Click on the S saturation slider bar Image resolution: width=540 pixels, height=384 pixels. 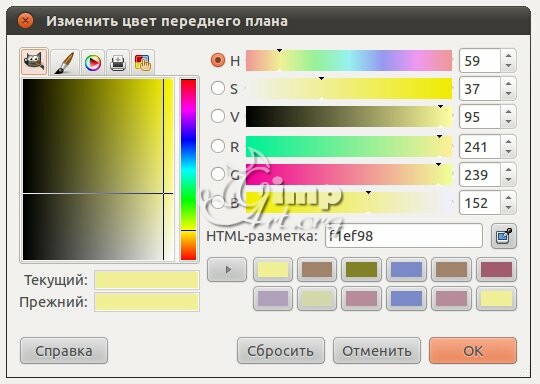coord(349,89)
